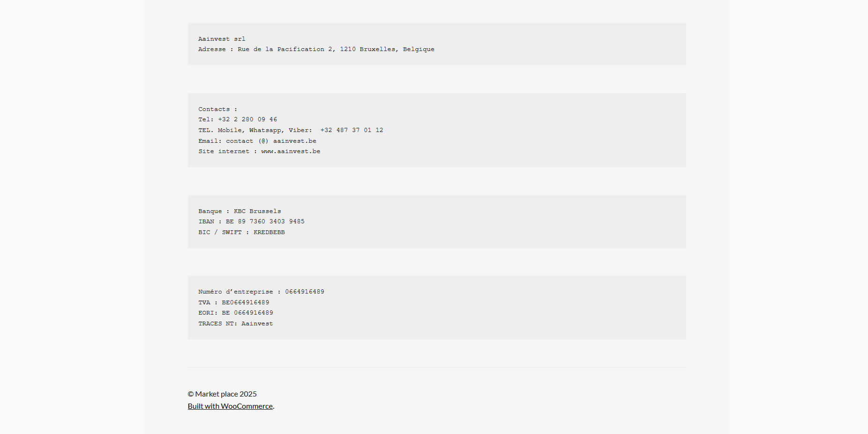Click the Aainvest srl company name

point(222,39)
